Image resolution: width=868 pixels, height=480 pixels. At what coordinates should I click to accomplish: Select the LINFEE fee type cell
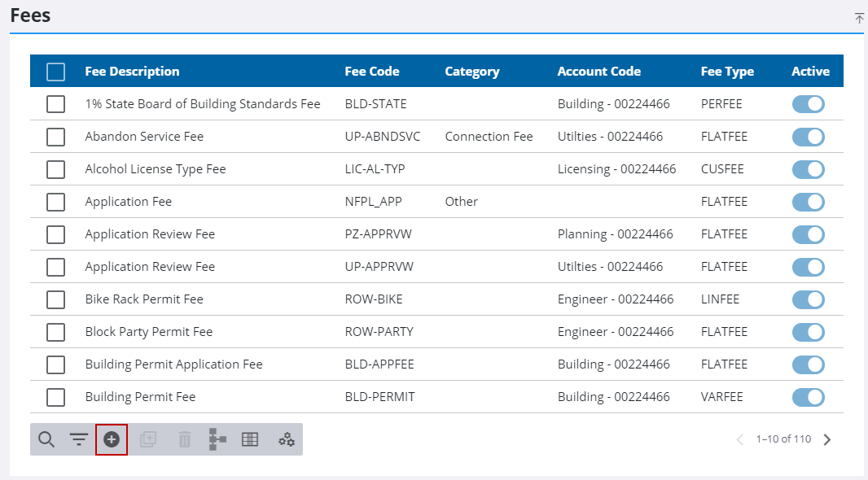(720, 299)
